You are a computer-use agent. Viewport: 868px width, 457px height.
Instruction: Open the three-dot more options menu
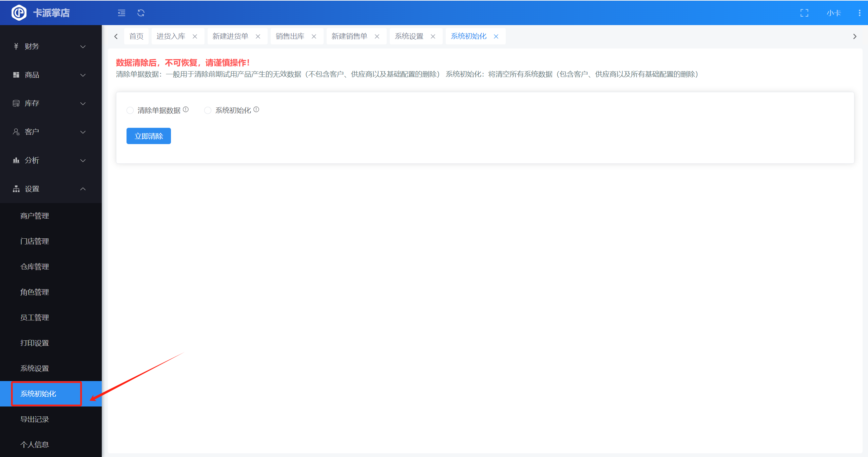click(859, 13)
